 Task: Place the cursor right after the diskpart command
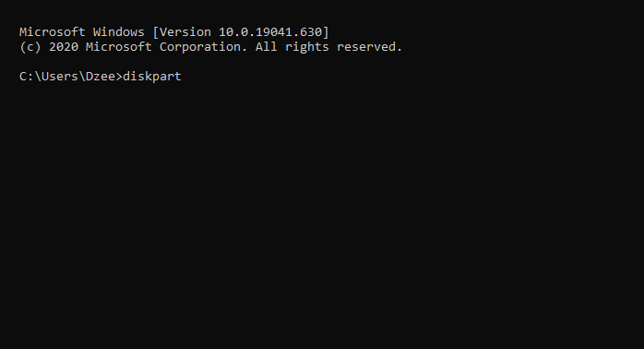pyautogui.click(x=184, y=77)
